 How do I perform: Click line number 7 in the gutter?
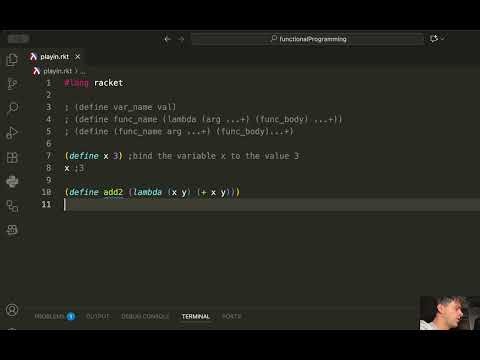[48, 156]
